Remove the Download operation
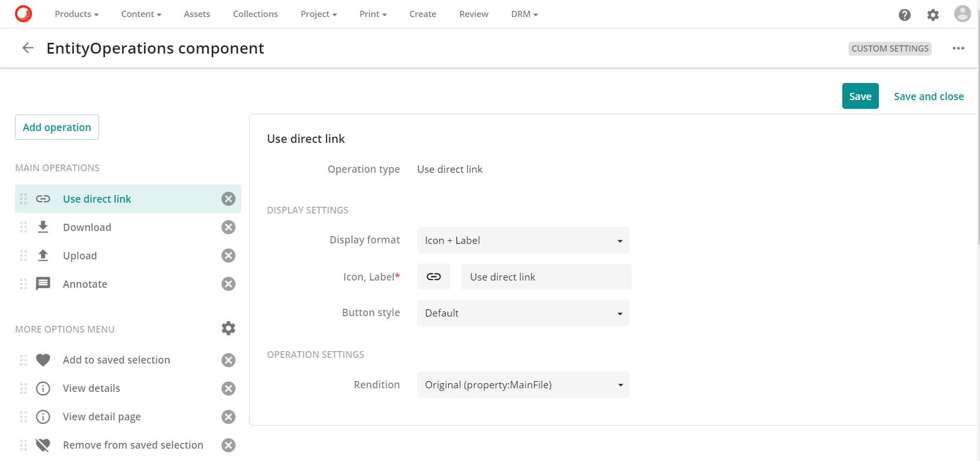The height and width of the screenshot is (461, 980). [228, 227]
